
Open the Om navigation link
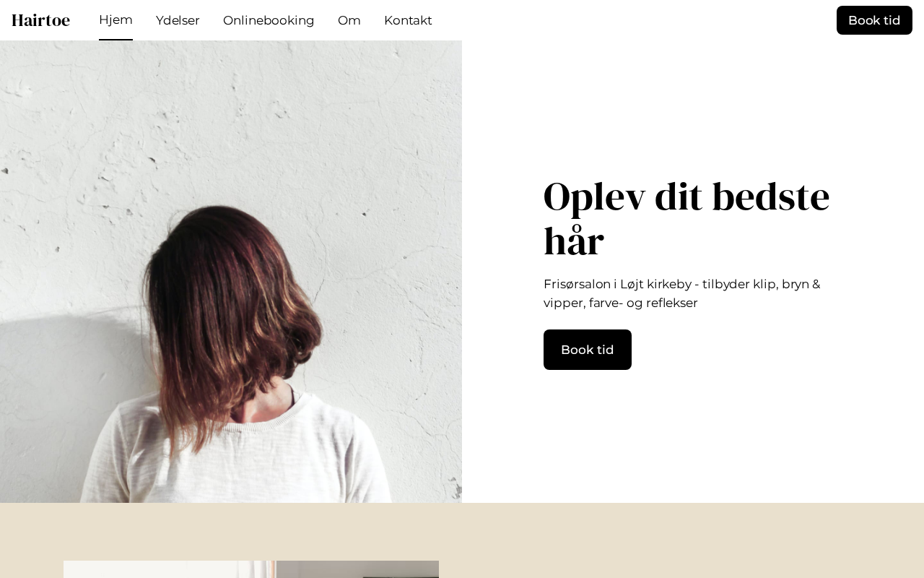349,20
